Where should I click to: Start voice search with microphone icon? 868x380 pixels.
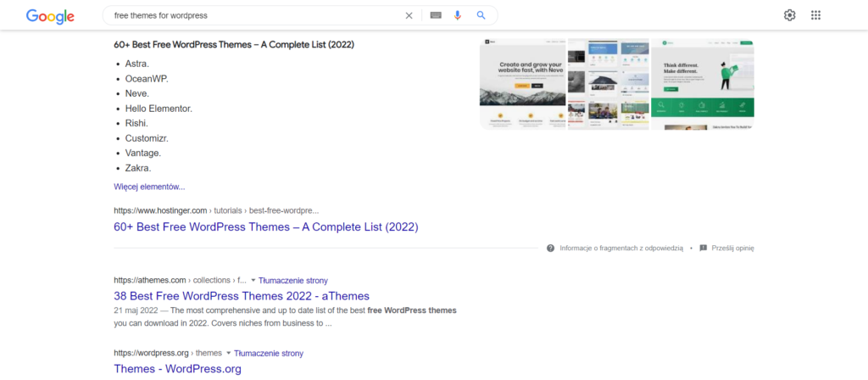point(458,15)
